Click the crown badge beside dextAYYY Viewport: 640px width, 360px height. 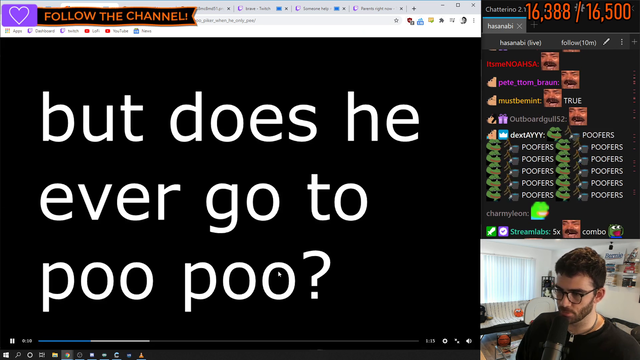[x=503, y=135]
